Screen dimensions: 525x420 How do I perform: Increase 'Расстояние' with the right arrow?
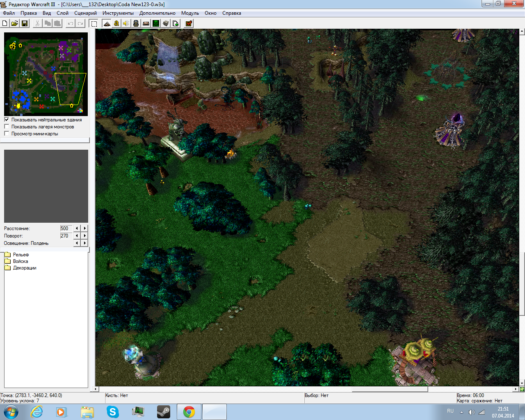84,228
